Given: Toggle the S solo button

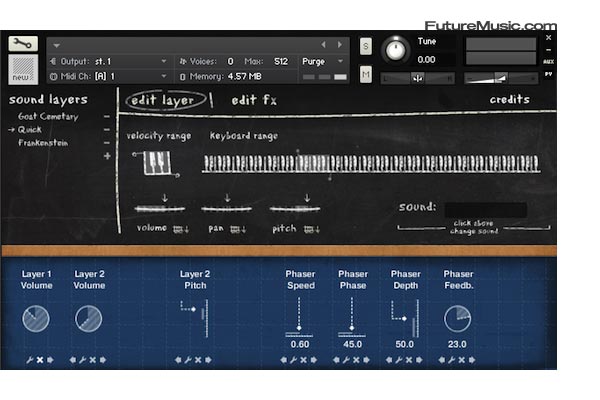Looking at the screenshot, I should [366, 46].
